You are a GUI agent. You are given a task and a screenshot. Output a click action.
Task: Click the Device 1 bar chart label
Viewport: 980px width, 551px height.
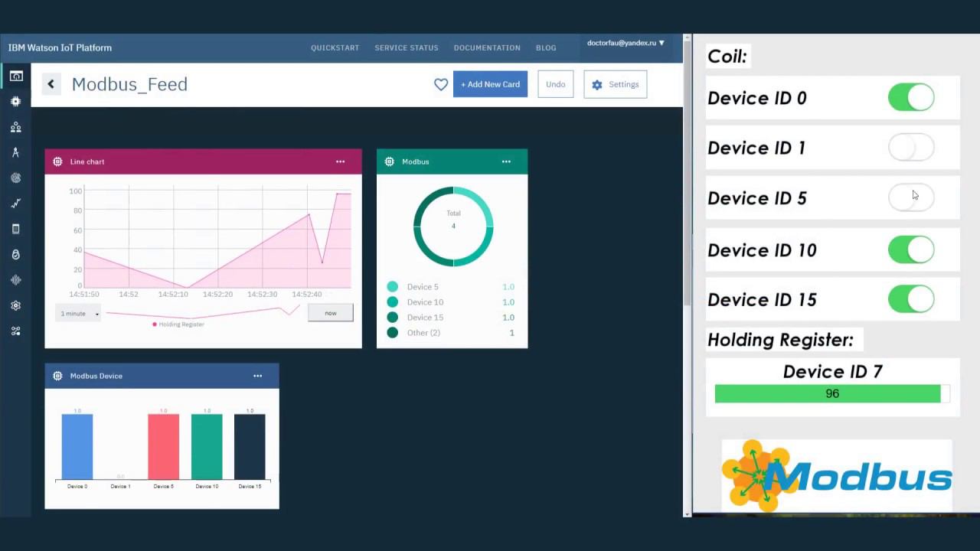click(120, 486)
